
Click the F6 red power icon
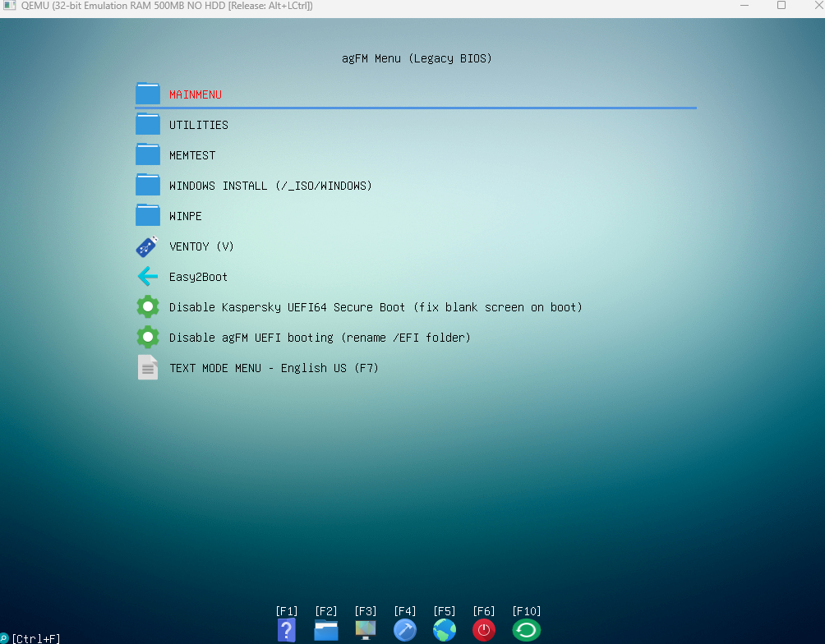pos(484,630)
